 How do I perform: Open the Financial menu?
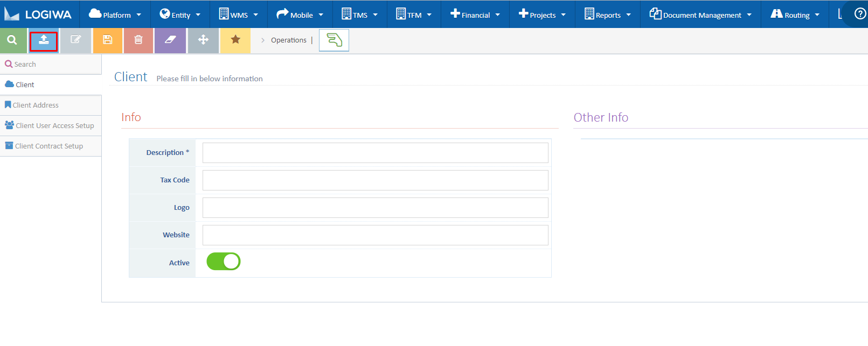475,15
